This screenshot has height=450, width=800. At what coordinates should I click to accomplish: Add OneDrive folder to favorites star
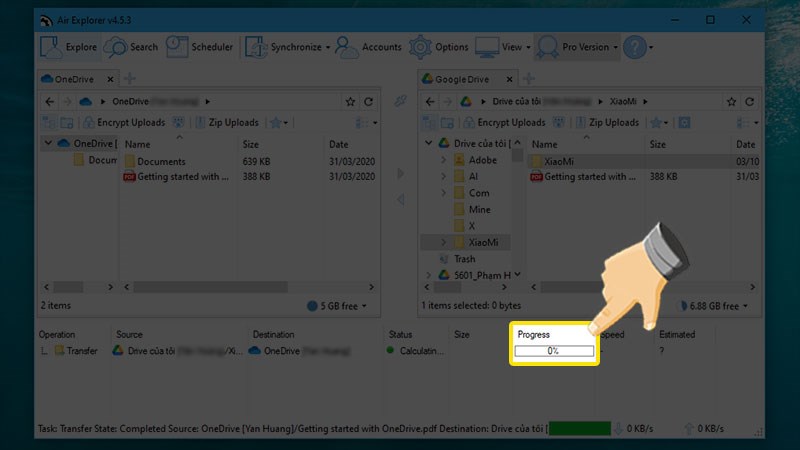[351, 102]
